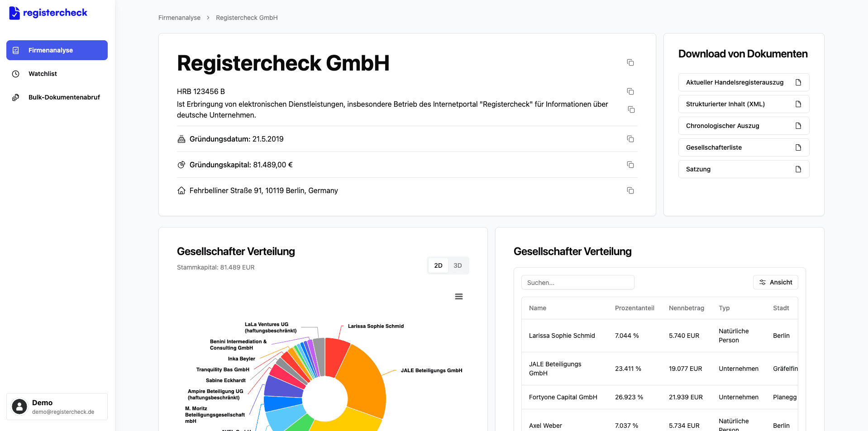The width and height of the screenshot is (868, 431).
Task: Sort by the Prozentanteil column header
Action: [x=634, y=308]
